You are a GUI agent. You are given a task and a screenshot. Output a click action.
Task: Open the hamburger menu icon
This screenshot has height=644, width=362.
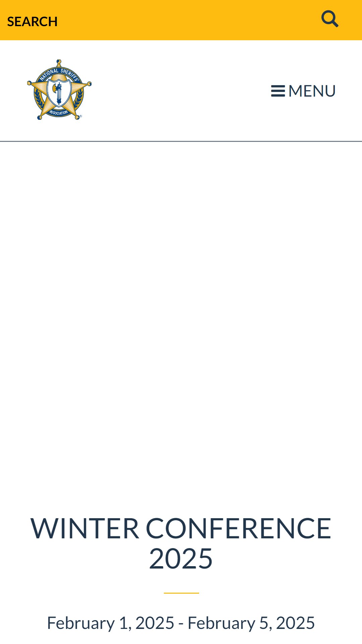click(x=278, y=91)
